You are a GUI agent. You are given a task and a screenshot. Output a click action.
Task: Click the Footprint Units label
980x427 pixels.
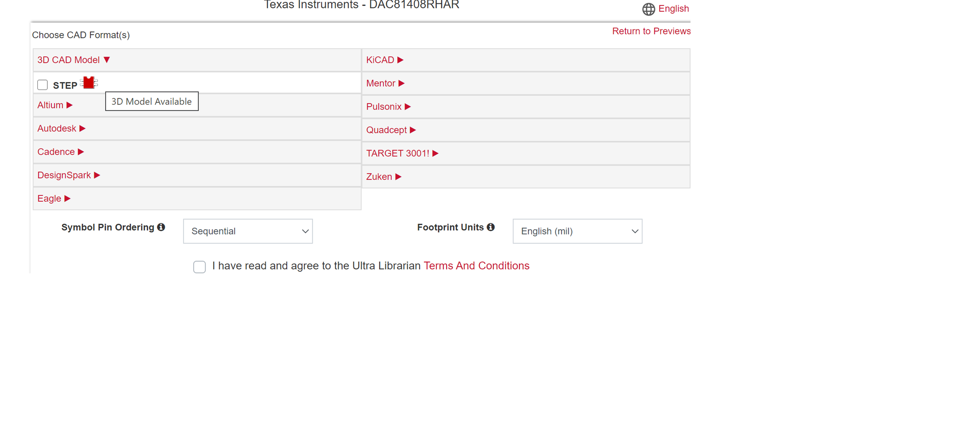[450, 227]
